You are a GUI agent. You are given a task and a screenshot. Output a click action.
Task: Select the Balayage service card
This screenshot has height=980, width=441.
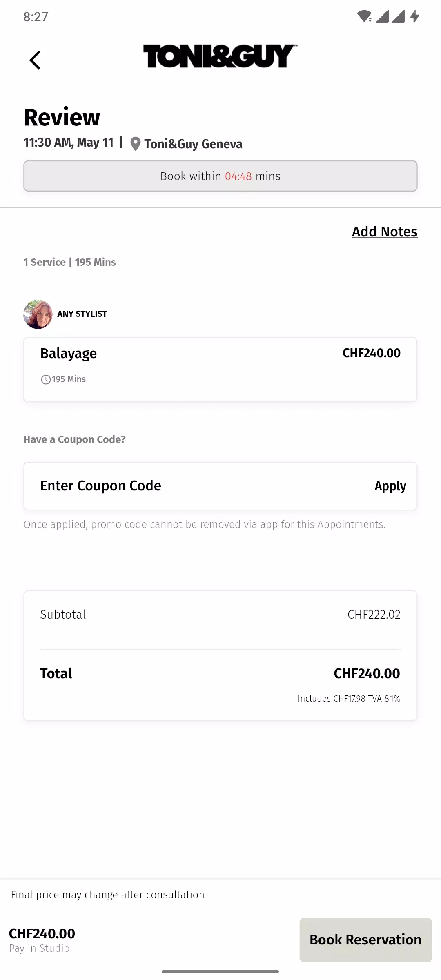point(220,370)
